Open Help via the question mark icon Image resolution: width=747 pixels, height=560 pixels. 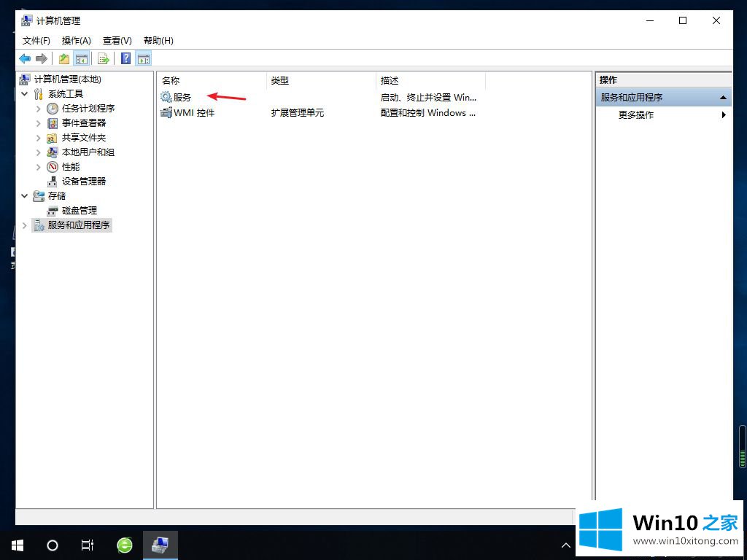click(125, 58)
